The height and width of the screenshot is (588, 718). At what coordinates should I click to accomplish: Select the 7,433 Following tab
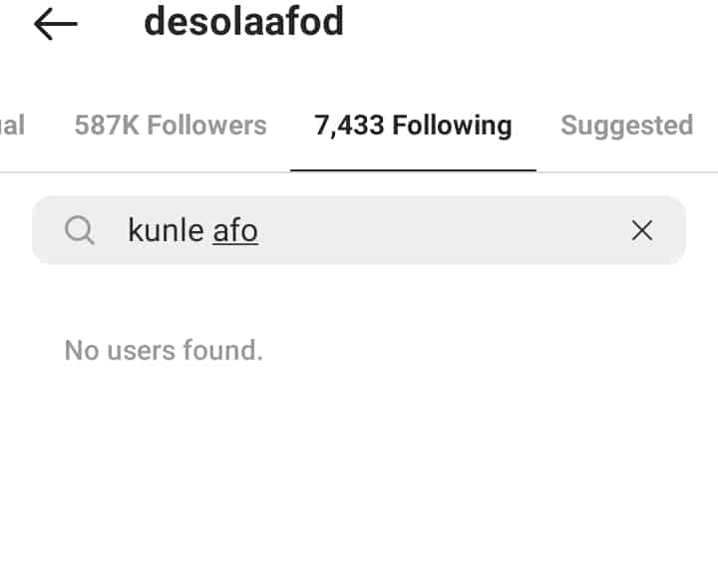point(413,126)
